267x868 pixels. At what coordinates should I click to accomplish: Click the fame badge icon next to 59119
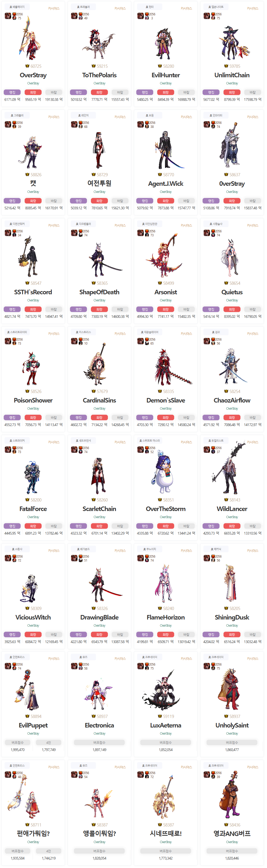click(x=160, y=716)
